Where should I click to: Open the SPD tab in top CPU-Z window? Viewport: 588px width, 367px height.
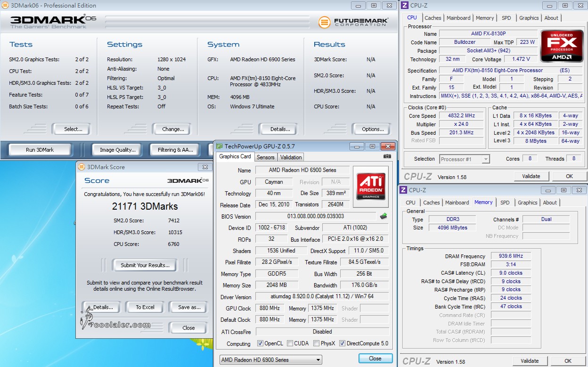click(506, 18)
